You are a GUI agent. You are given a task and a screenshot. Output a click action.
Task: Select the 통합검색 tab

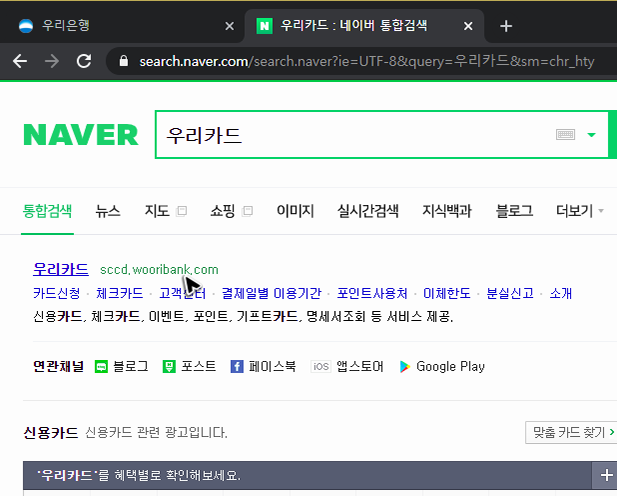click(x=47, y=211)
